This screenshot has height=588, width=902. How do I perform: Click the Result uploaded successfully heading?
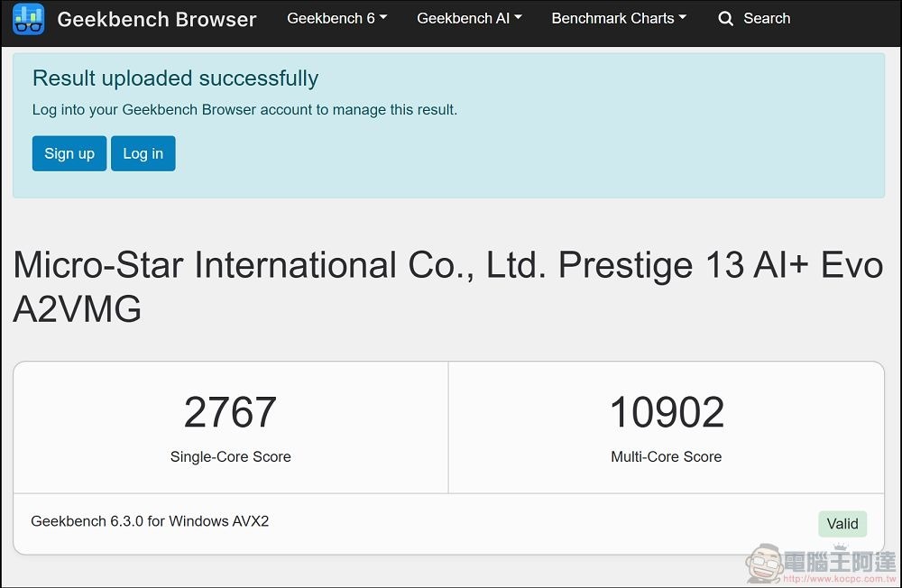pos(176,78)
